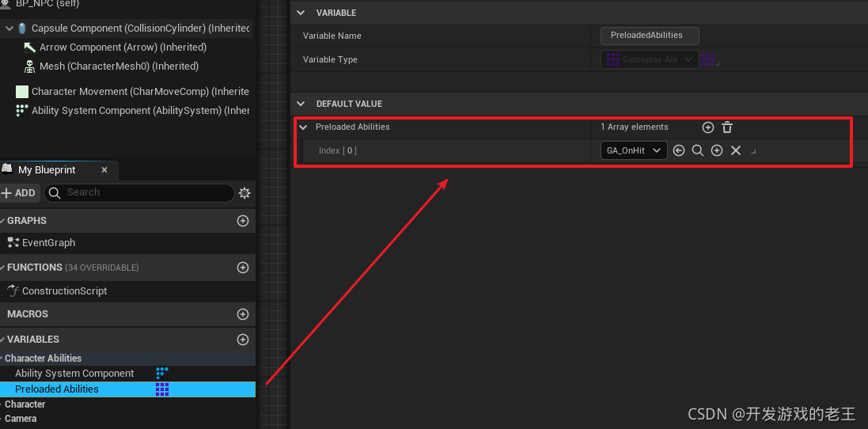Open the Variable Type Gameplay Ability dropdown
Viewport: 868px width, 429px height.
pos(650,59)
